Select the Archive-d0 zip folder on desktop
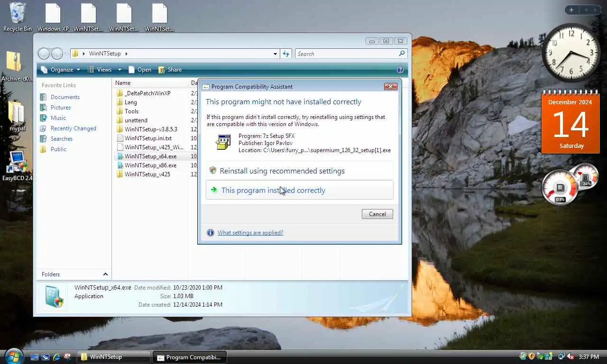The width and height of the screenshot is (607, 364). pos(16,66)
